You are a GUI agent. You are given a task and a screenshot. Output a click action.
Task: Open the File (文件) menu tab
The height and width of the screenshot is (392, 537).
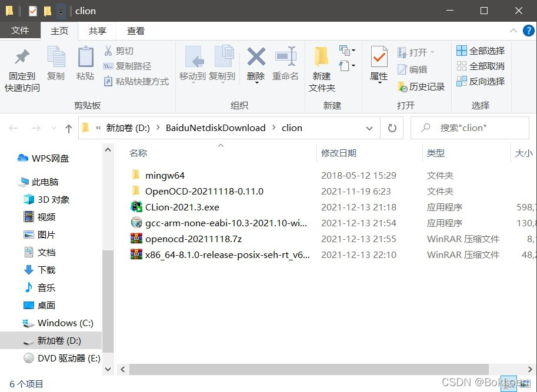[x=20, y=31]
